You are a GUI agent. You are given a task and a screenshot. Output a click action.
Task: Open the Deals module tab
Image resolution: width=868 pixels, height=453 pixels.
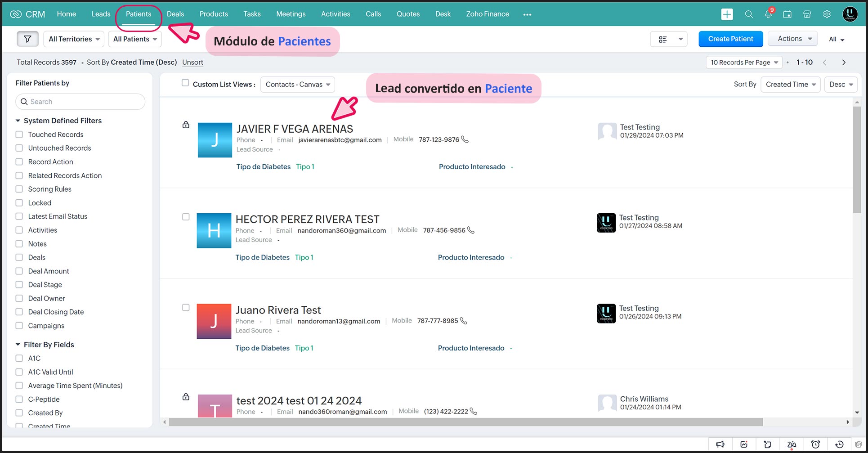pos(175,14)
